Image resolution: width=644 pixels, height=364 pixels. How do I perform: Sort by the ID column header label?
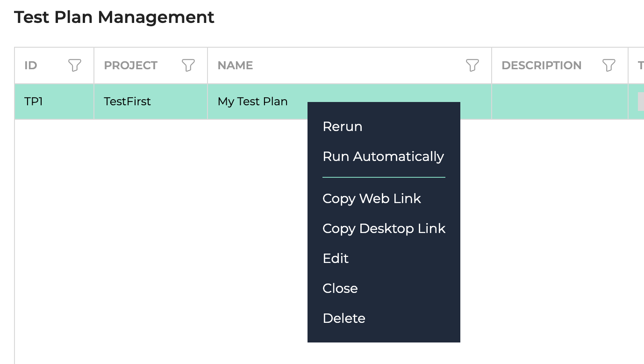pyautogui.click(x=31, y=66)
